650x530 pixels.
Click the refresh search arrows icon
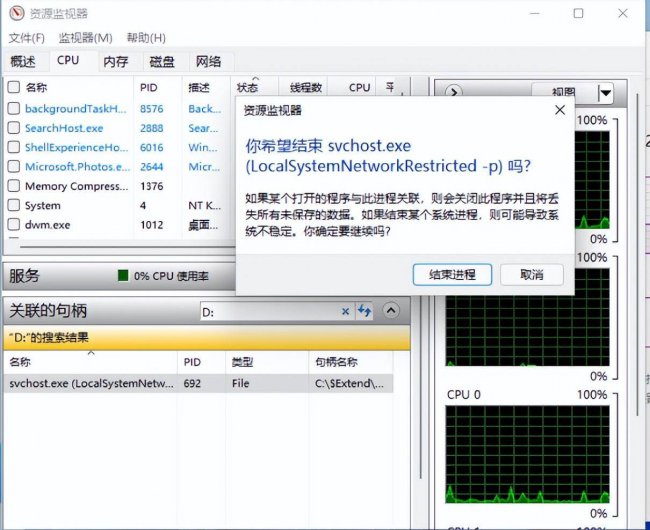(364, 311)
